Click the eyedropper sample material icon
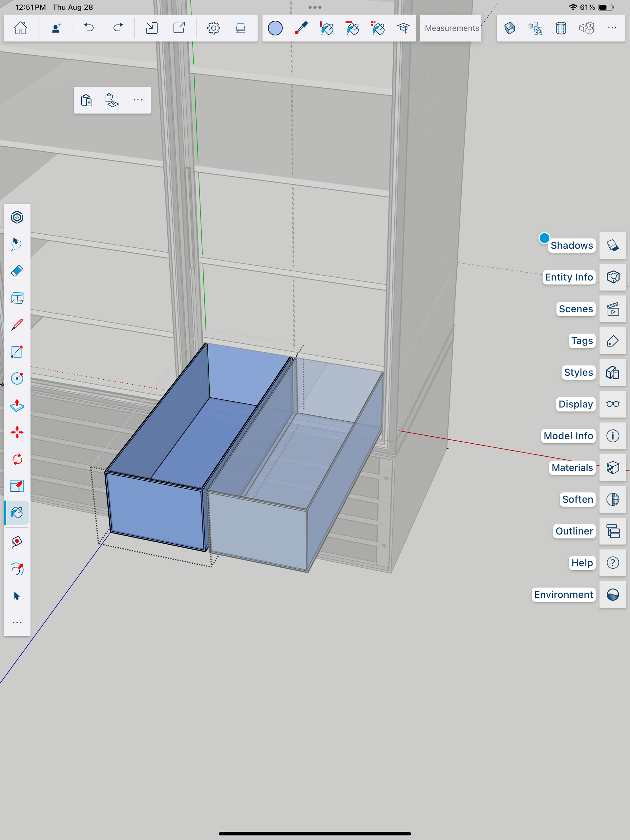This screenshot has width=630, height=840. pyautogui.click(x=301, y=28)
